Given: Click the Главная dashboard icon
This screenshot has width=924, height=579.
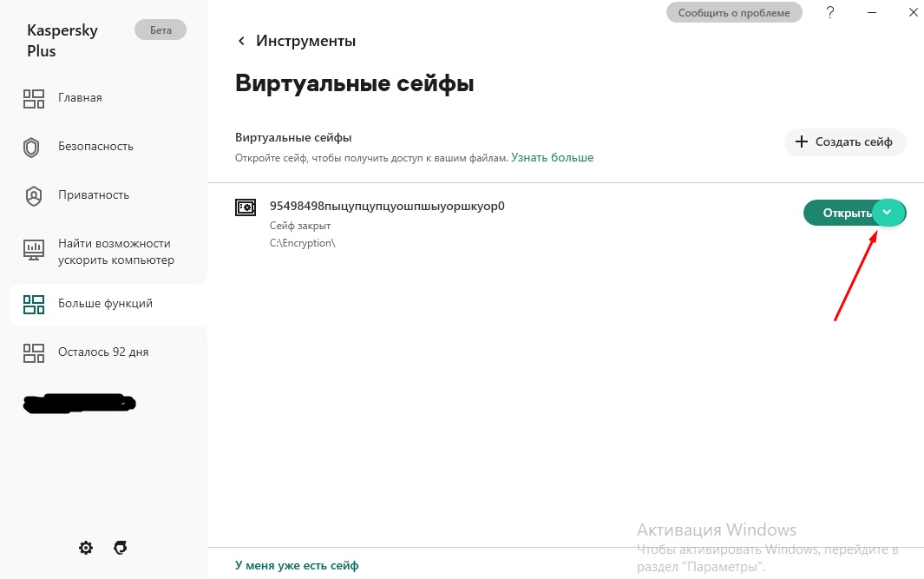Looking at the screenshot, I should click(34, 98).
